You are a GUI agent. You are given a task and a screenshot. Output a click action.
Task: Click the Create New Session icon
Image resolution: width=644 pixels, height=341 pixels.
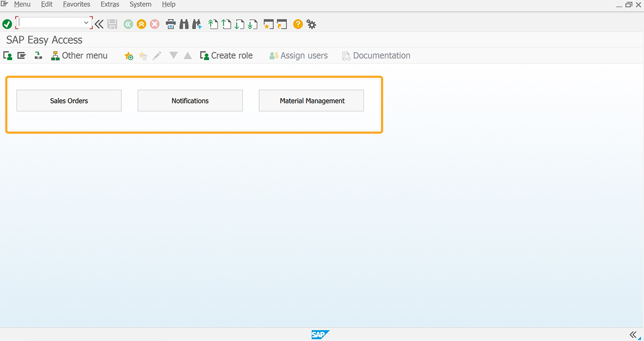coord(269,24)
